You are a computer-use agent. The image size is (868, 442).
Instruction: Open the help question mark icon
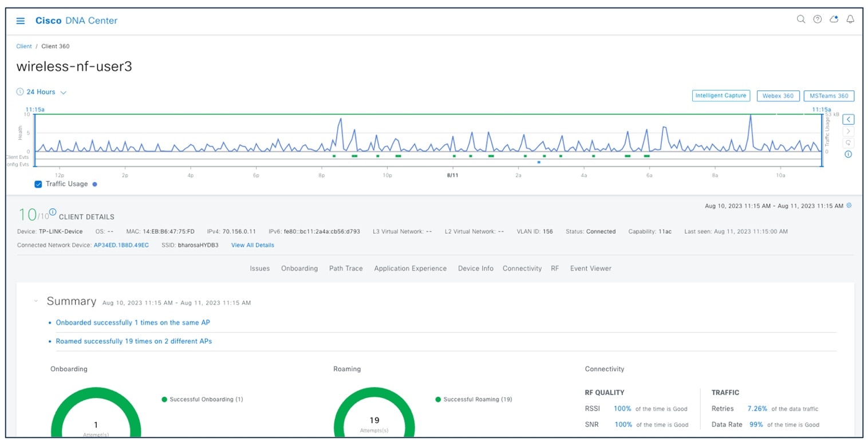click(x=818, y=19)
